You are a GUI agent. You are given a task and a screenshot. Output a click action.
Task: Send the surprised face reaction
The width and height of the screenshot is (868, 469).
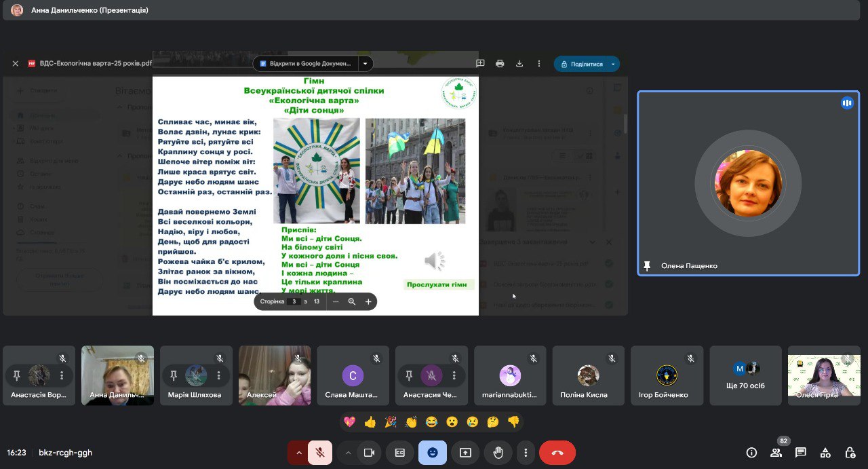[x=452, y=421]
